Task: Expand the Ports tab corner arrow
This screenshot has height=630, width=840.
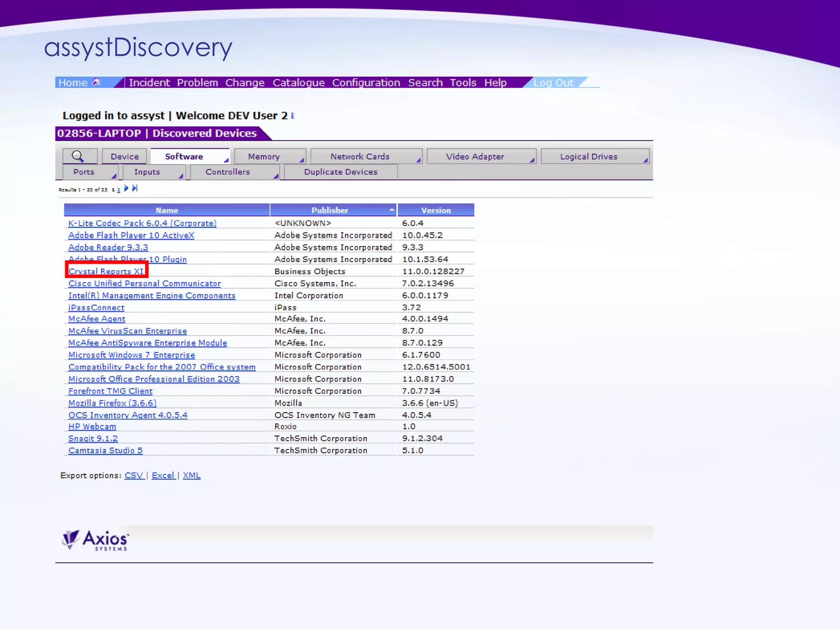Action: coord(114,176)
